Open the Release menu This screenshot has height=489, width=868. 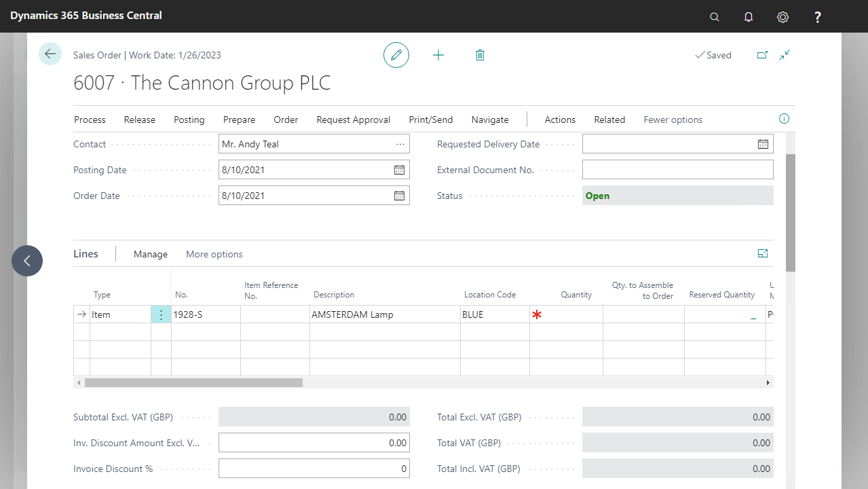click(140, 120)
